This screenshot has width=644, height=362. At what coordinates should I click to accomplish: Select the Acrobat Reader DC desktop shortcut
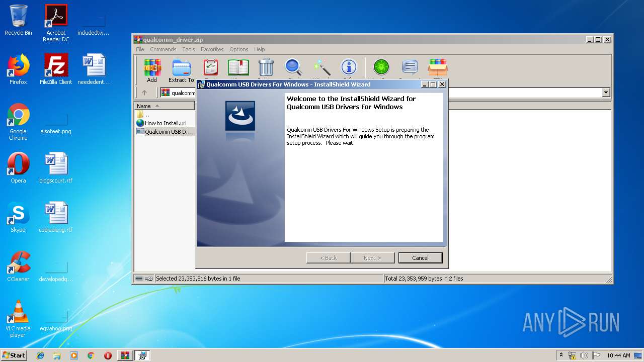[x=56, y=23]
